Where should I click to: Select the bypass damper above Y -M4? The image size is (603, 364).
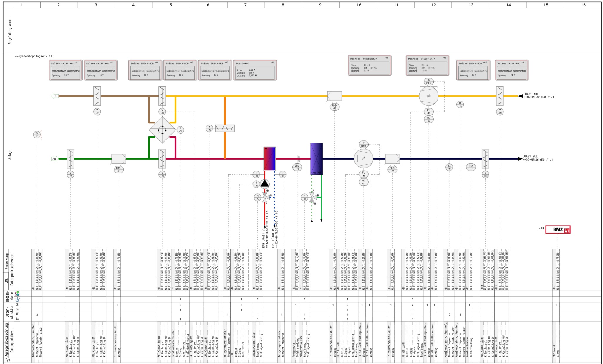coord(162,159)
